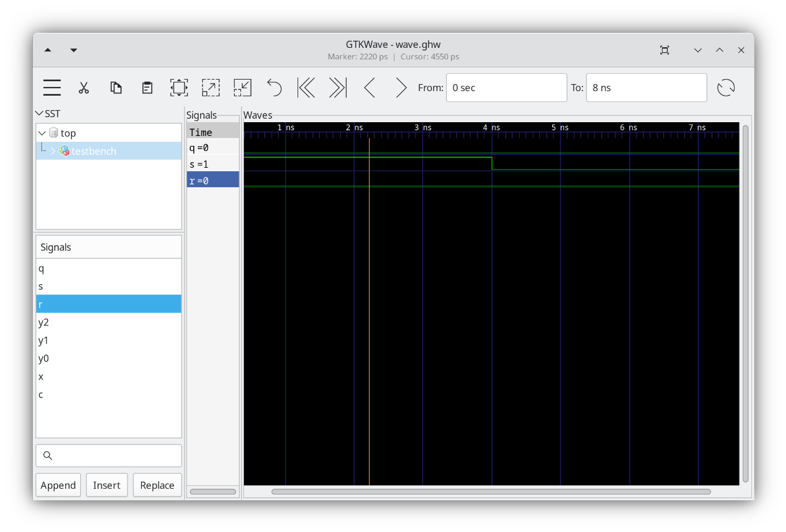Expand the testbench tree item
This screenshot has height=532, width=786.
click(x=52, y=150)
